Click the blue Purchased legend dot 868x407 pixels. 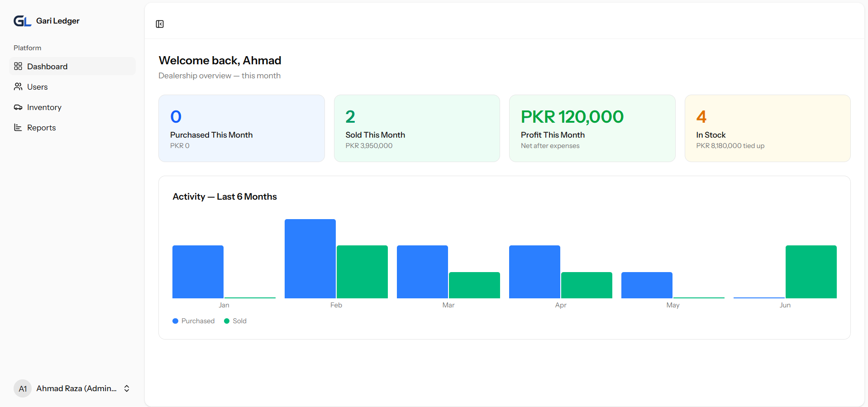pos(176,321)
